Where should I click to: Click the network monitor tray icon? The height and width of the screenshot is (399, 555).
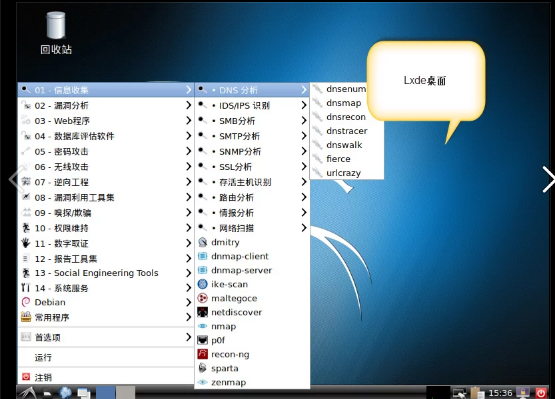[x=459, y=393]
